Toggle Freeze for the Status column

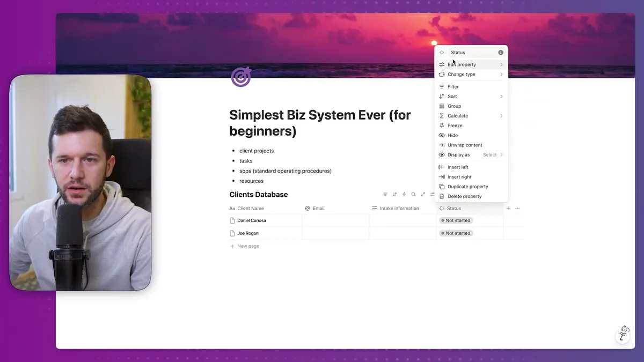[455, 125]
